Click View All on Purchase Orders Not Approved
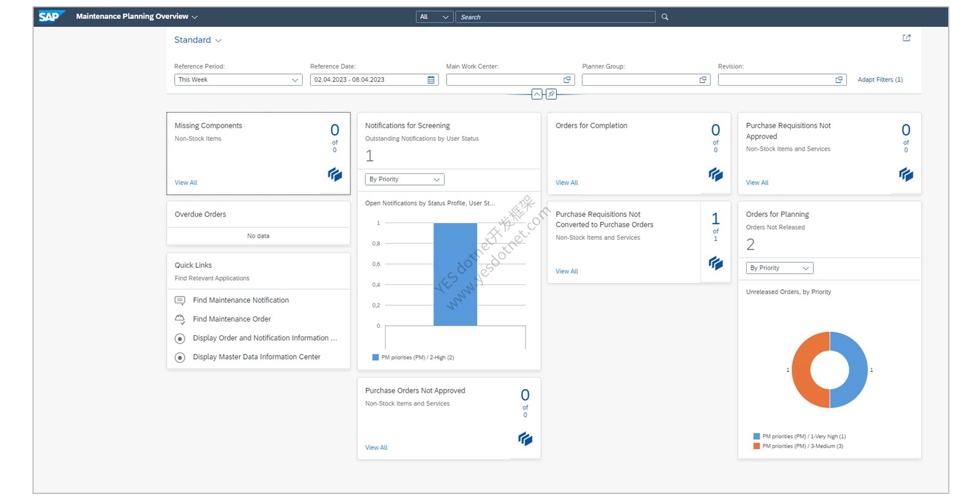980x500 pixels. 376,448
